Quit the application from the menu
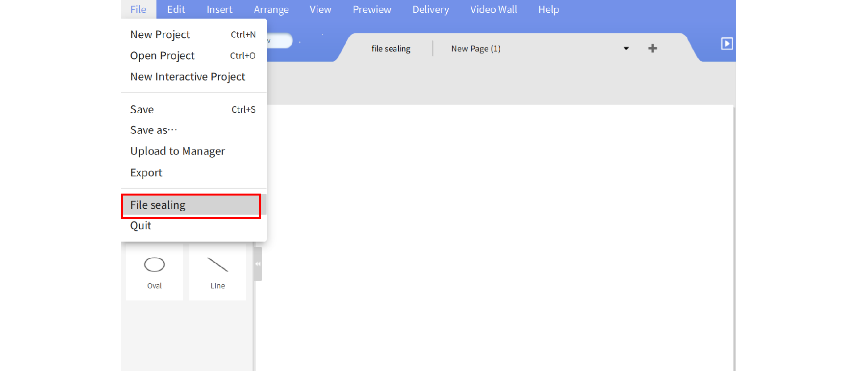 [141, 226]
